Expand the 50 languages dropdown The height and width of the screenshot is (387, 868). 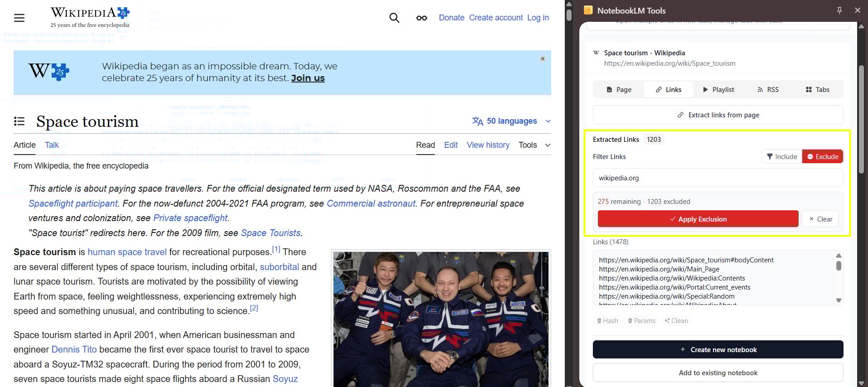coord(511,121)
